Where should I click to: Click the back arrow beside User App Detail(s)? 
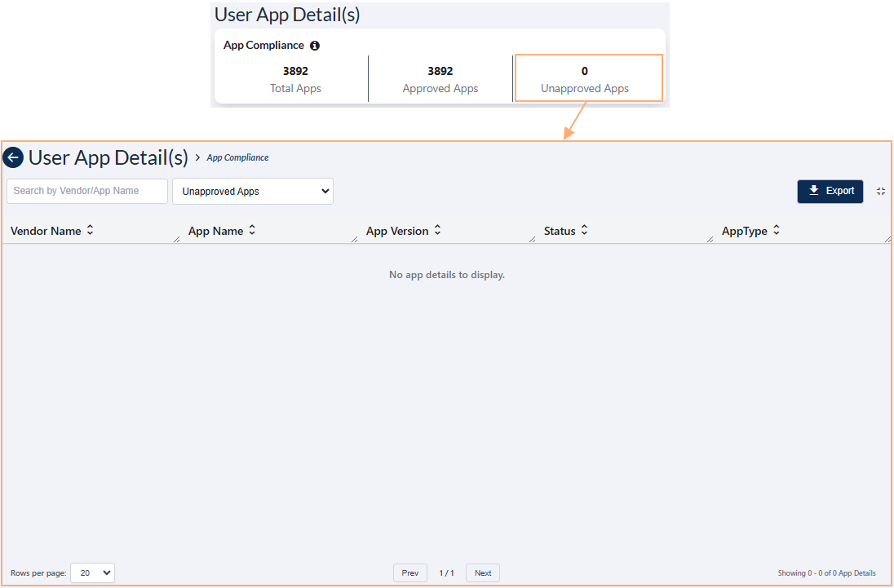(x=13, y=157)
